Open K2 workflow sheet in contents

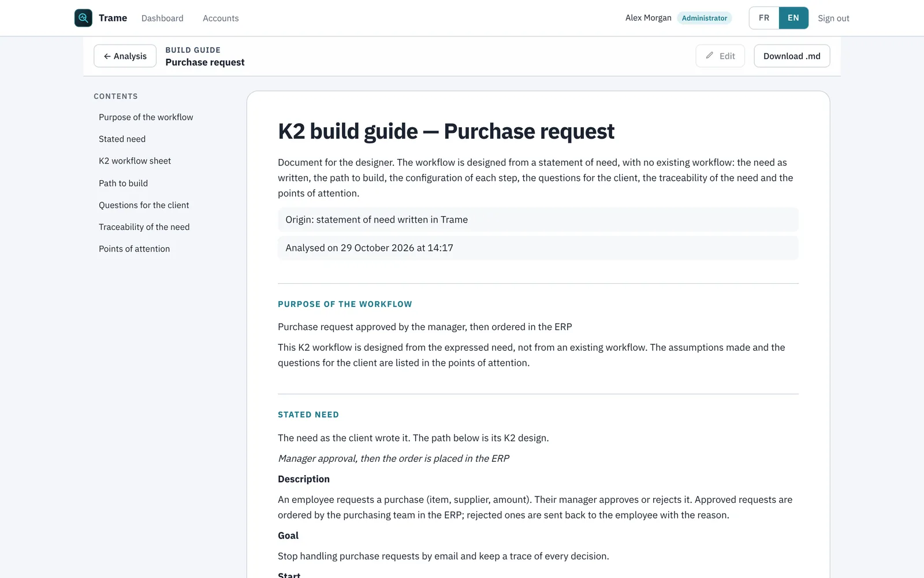click(x=135, y=161)
